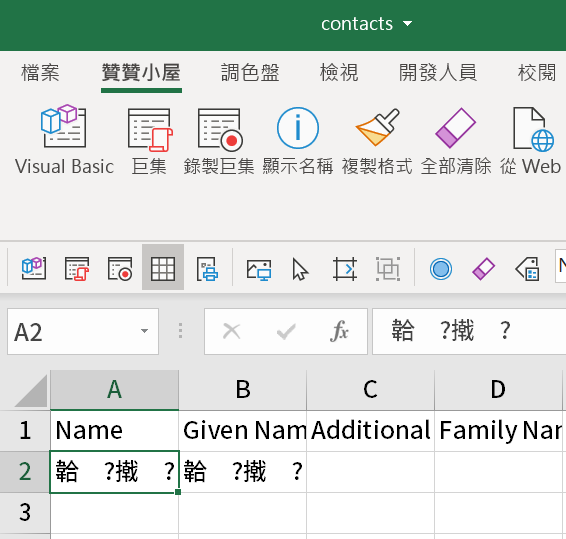Click the 巨集 macros ribbon button
The width and height of the screenshot is (566, 539).
(149, 140)
